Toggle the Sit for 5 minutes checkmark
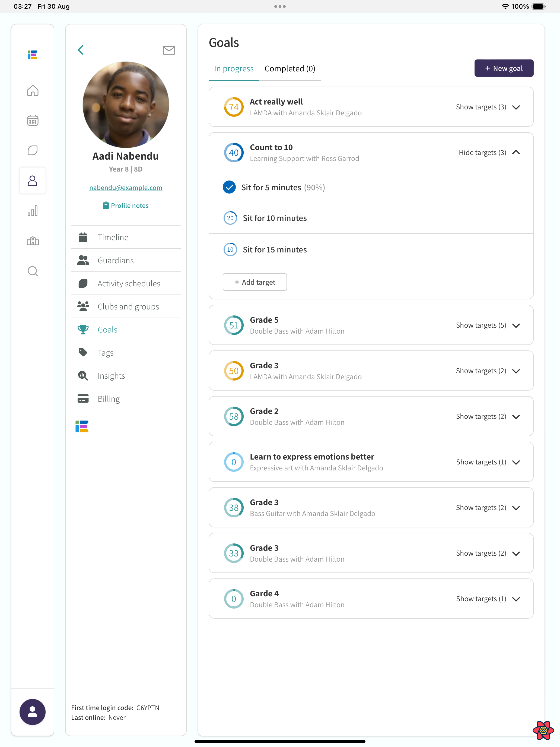This screenshot has width=560, height=747. pos(229,187)
